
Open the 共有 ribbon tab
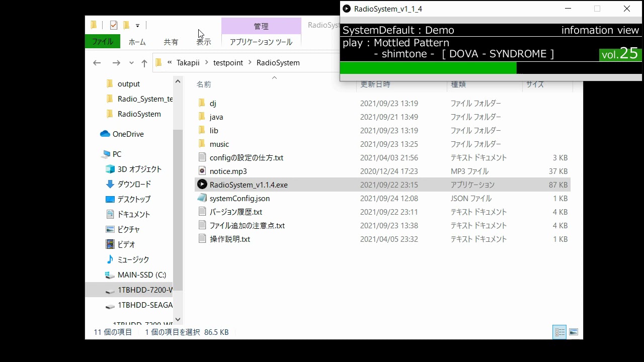[x=171, y=42]
